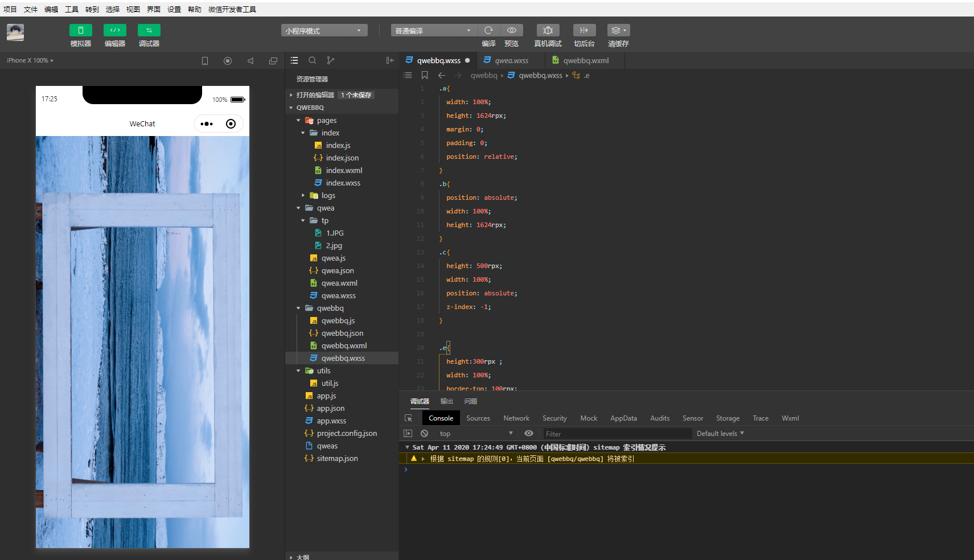Click the user avatar at top left
The height and width of the screenshot is (560, 974).
[15, 32]
